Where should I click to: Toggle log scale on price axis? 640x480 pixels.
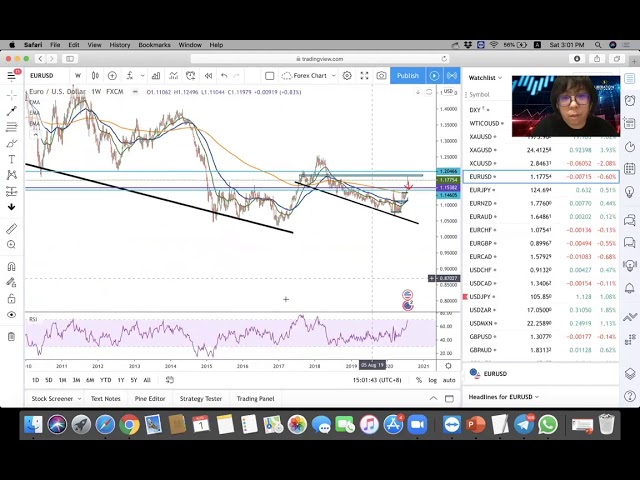(433, 380)
